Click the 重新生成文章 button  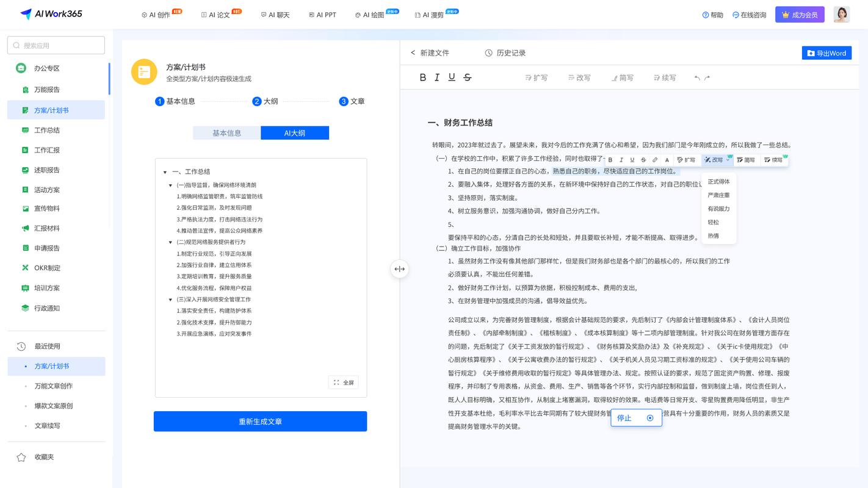(x=261, y=421)
